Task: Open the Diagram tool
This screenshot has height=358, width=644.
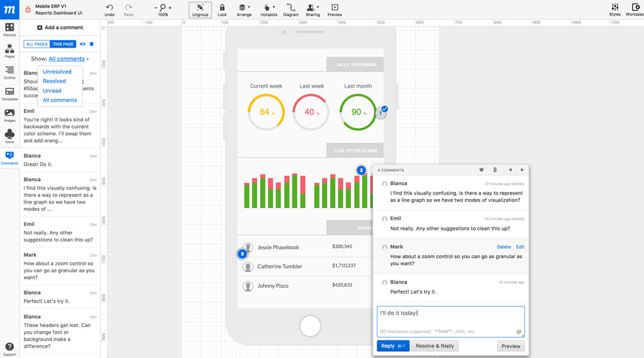Action: tap(291, 10)
